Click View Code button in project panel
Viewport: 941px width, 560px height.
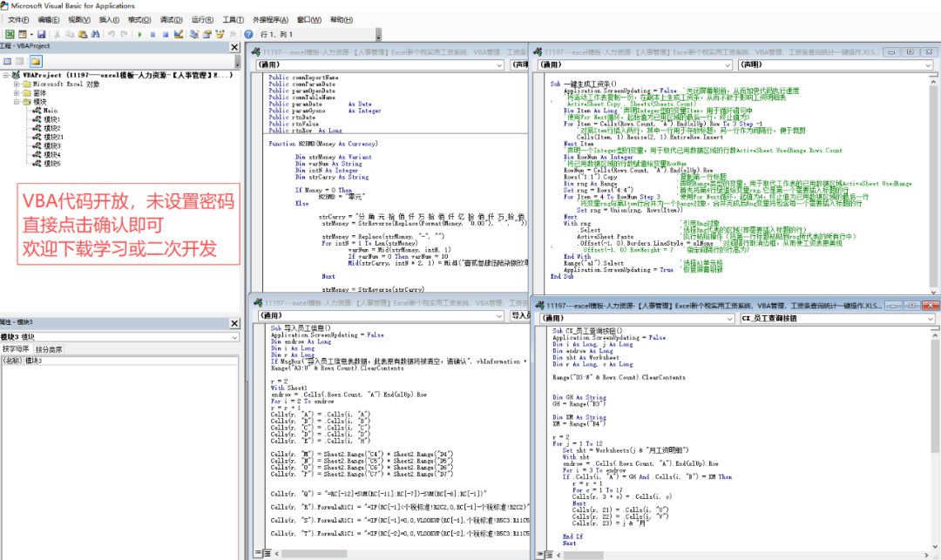[7, 62]
